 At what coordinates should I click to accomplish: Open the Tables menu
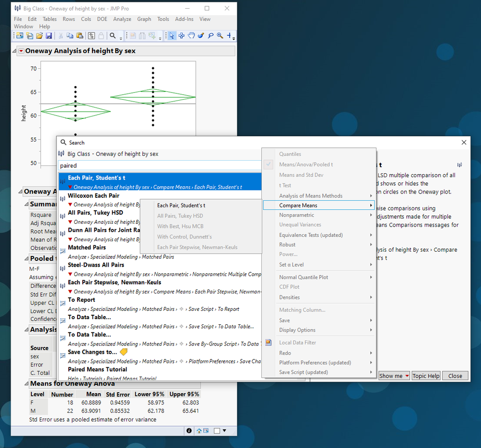tap(50, 19)
